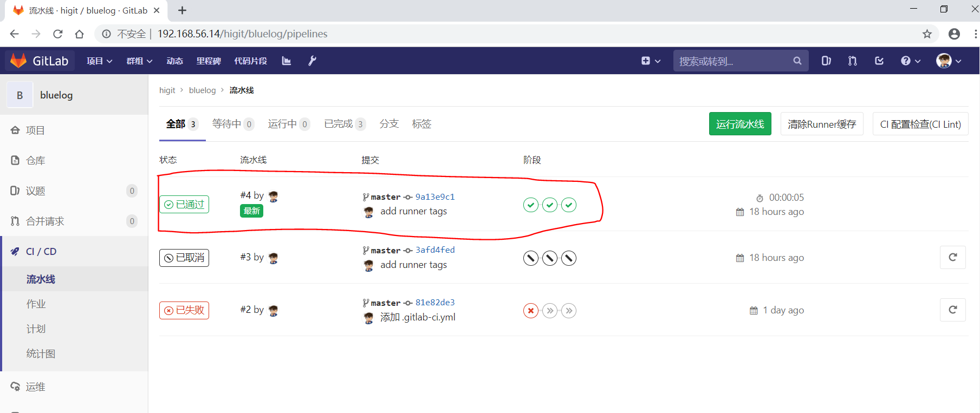Screen dimensions: 980x413
Task: Open the bluelog breadcrumb link
Action: 202,90
